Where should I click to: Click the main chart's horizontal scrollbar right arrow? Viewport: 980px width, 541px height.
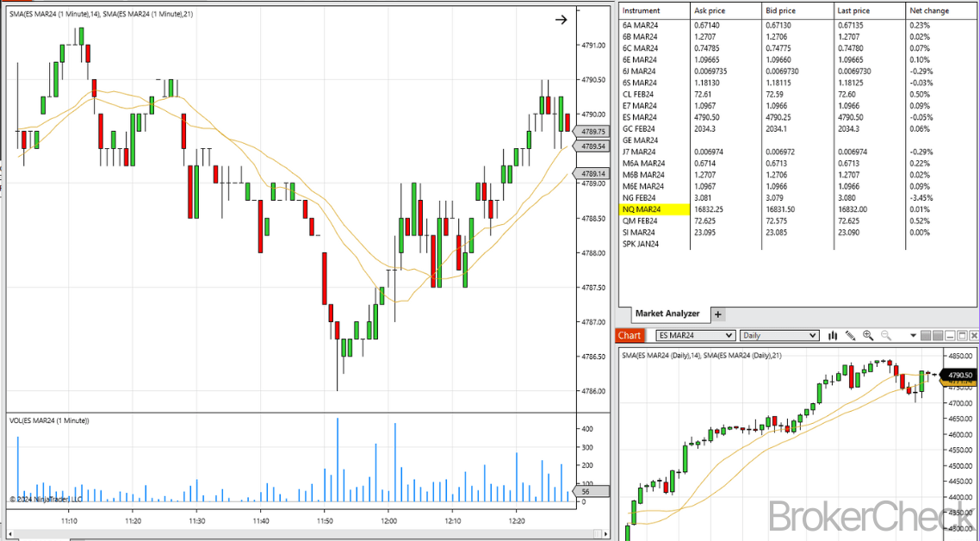pyautogui.click(x=605, y=533)
